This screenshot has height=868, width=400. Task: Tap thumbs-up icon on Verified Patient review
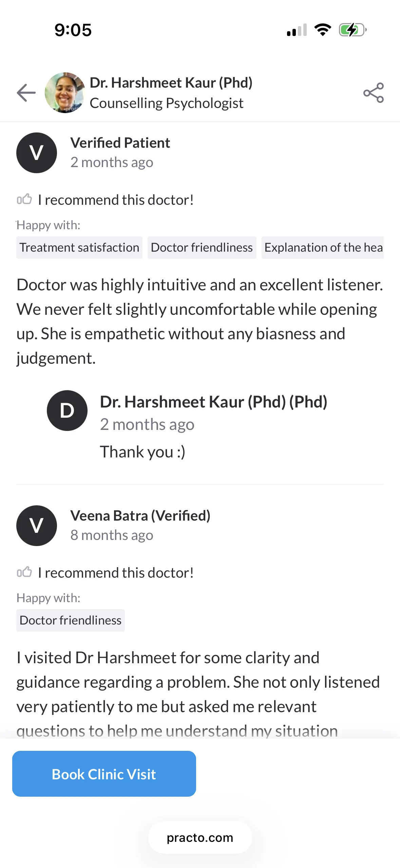(x=24, y=199)
